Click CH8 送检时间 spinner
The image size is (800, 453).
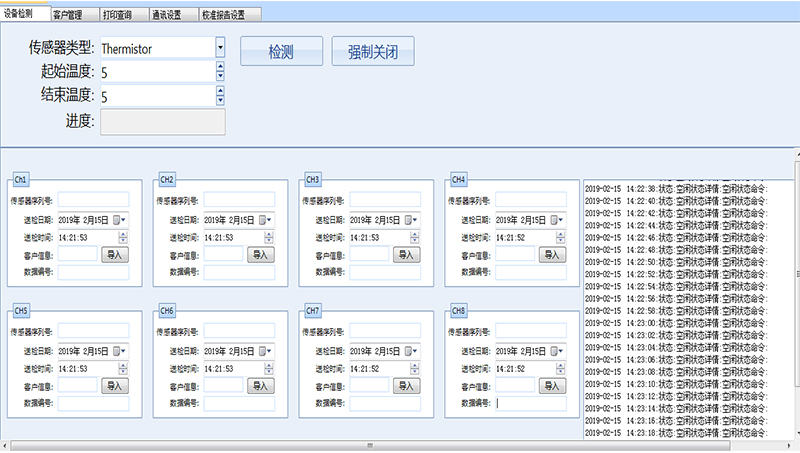click(x=561, y=368)
